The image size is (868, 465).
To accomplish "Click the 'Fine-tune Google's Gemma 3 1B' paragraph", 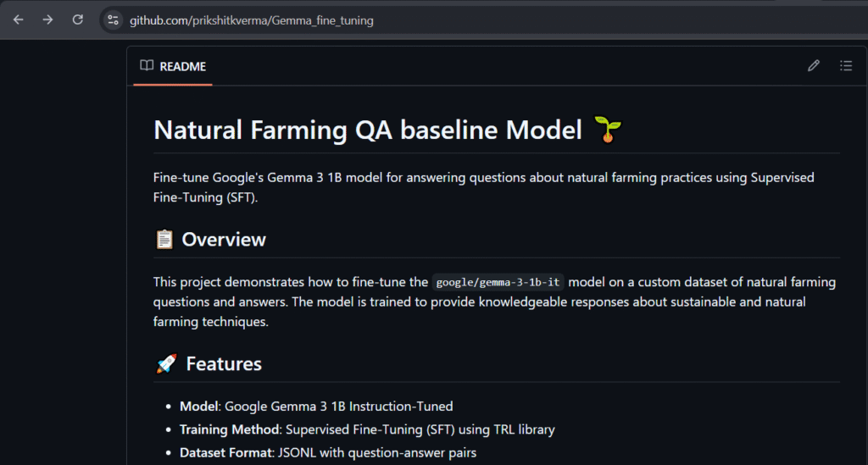I will pos(484,187).
